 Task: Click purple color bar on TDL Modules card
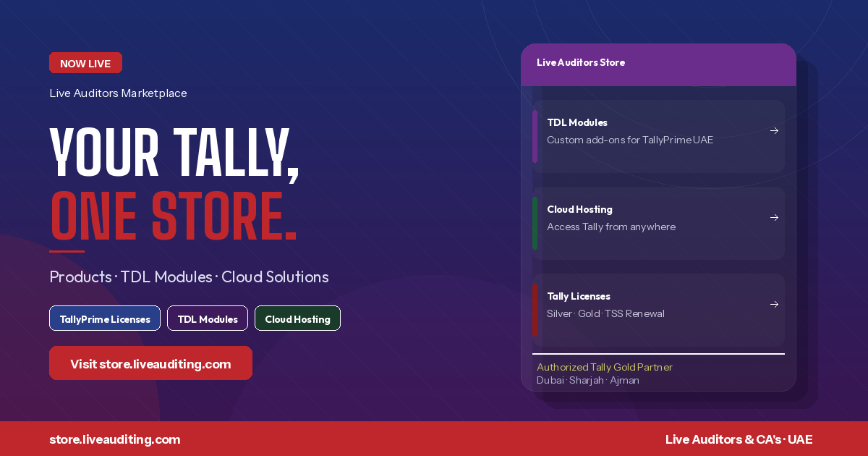(535, 136)
